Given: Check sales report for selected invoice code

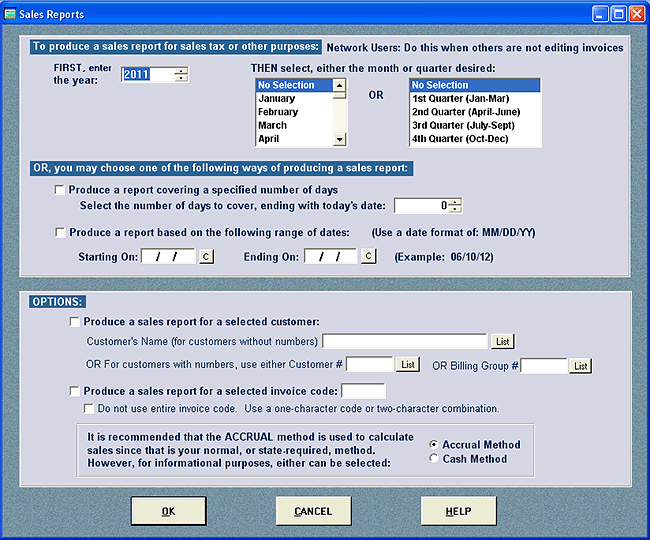Looking at the screenshot, I should pos(75,391).
